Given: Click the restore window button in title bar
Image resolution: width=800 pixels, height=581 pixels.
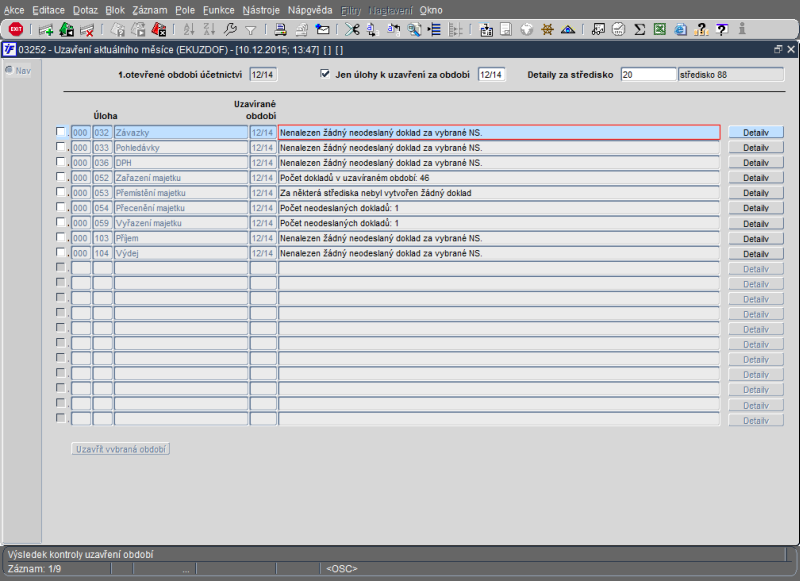Looking at the screenshot, I should click(778, 49).
